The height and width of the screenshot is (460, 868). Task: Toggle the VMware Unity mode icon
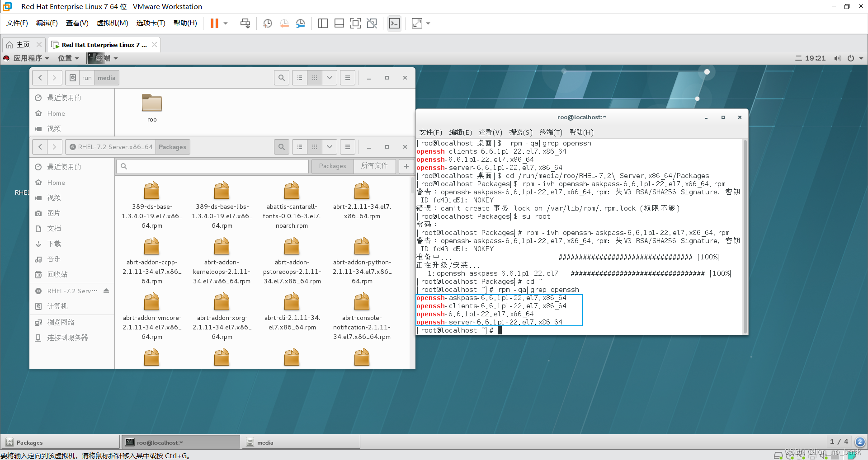pos(372,23)
